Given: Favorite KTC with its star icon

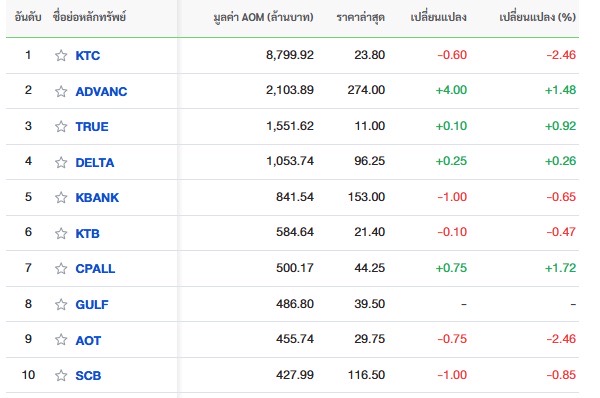Looking at the screenshot, I should [61, 56].
